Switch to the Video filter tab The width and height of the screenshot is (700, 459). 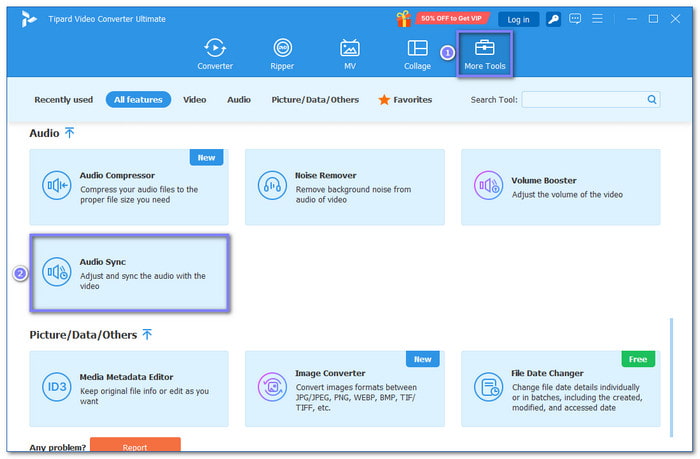click(x=194, y=100)
